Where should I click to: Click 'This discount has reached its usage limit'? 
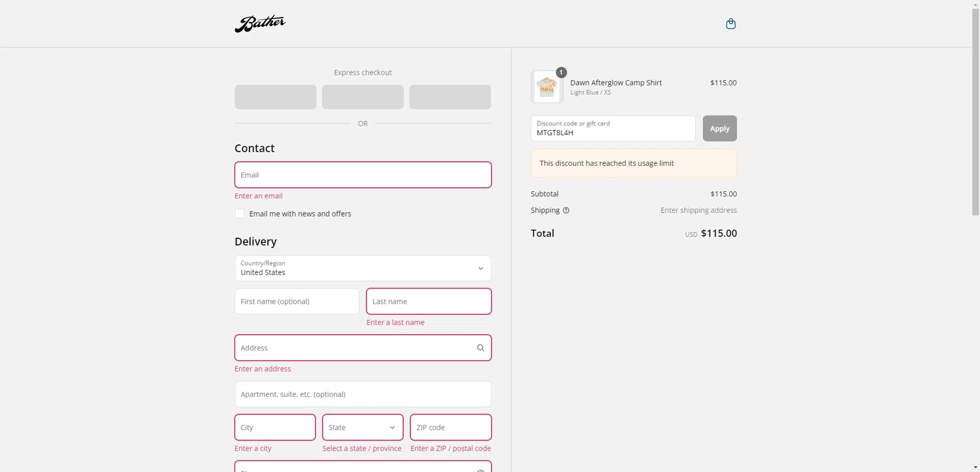point(606,163)
